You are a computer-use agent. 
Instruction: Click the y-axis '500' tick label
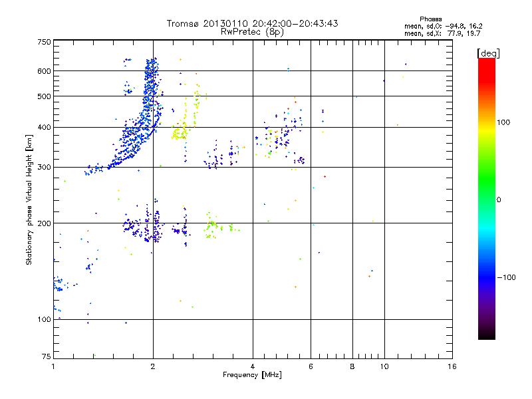coord(44,96)
